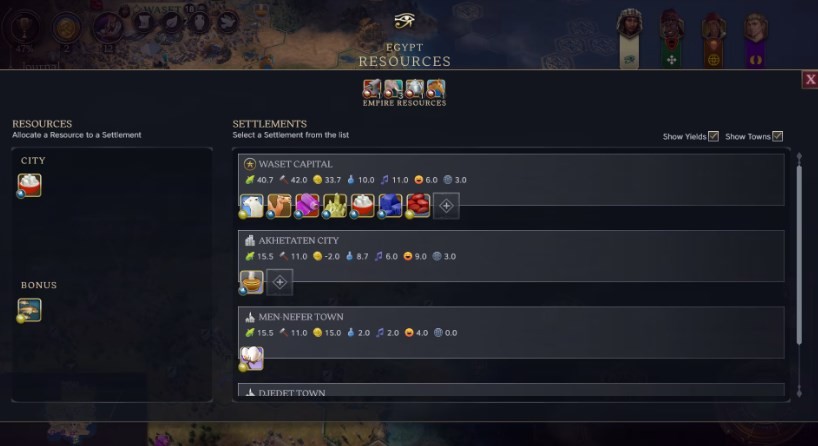Image resolution: width=818 pixels, height=446 pixels.
Task: Click empty resource slot in Akhetaten City
Action: [280, 282]
